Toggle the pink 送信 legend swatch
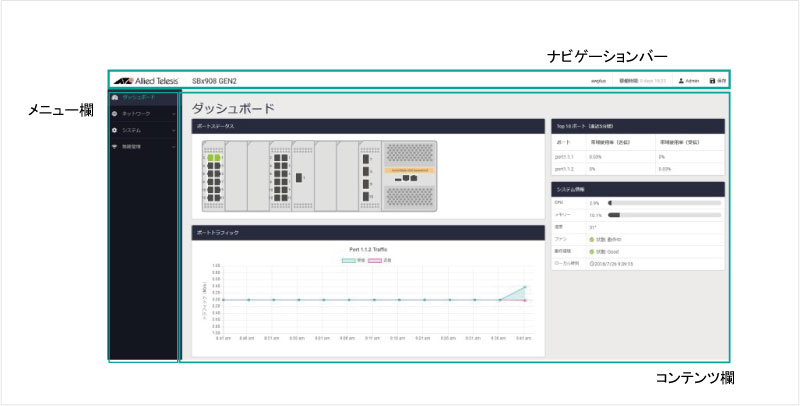This screenshot has width=800, height=406. click(375, 260)
